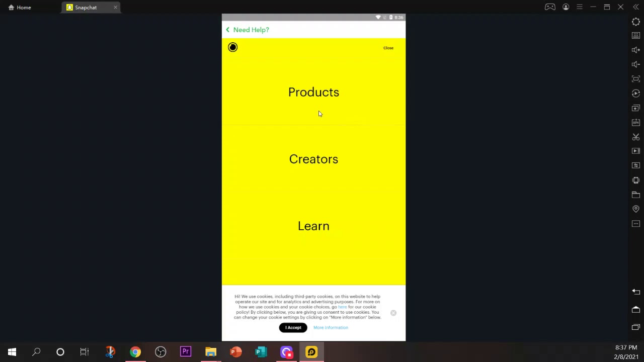644x362 pixels.
Task: Open Windows Start menu
Action: (12, 352)
